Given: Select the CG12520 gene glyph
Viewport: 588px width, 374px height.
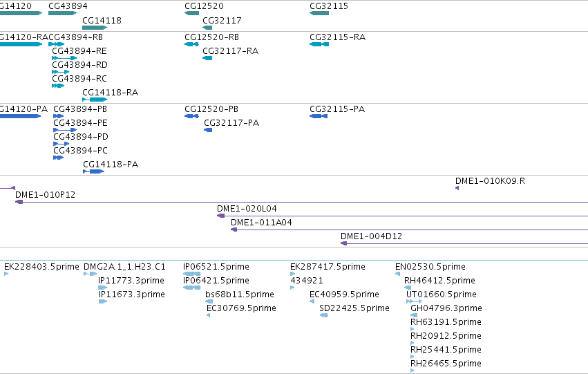Looking at the screenshot, I should pos(191,13).
